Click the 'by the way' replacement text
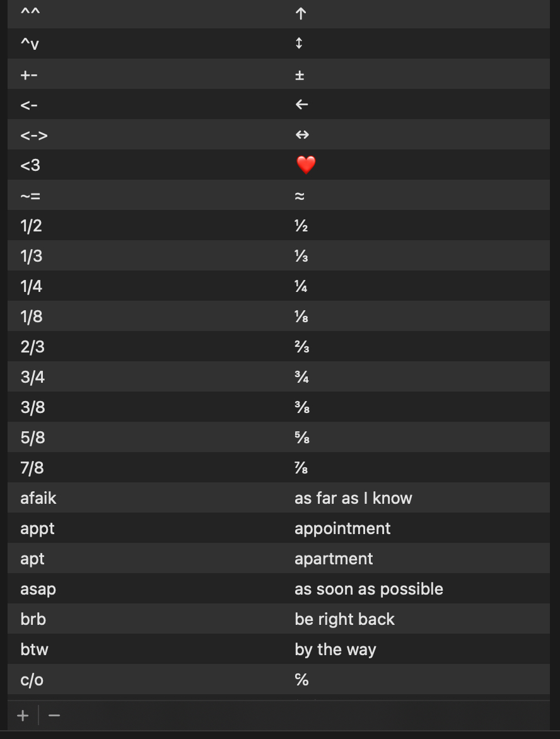 pyautogui.click(x=335, y=649)
